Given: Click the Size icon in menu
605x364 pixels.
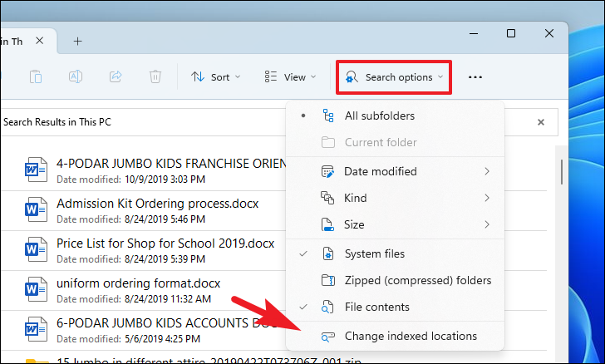Looking at the screenshot, I should (327, 224).
